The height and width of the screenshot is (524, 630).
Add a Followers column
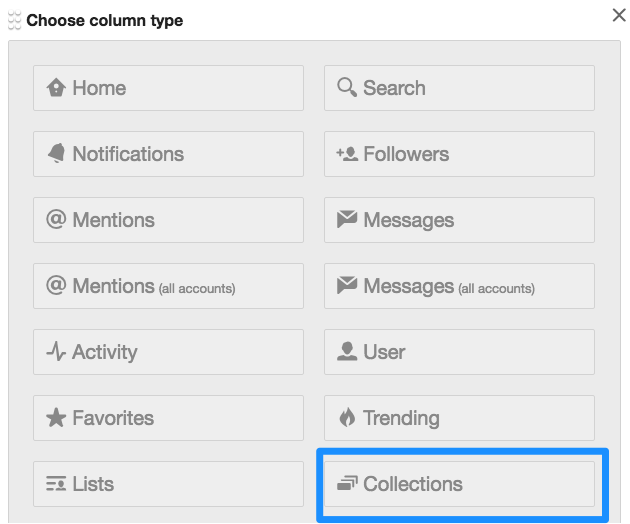click(x=459, y=154)
